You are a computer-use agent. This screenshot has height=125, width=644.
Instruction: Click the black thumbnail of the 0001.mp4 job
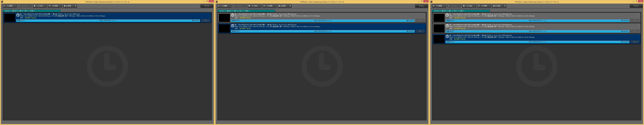click(439, 18)
